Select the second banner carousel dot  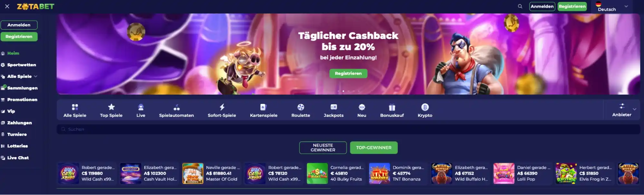point(343,91)
